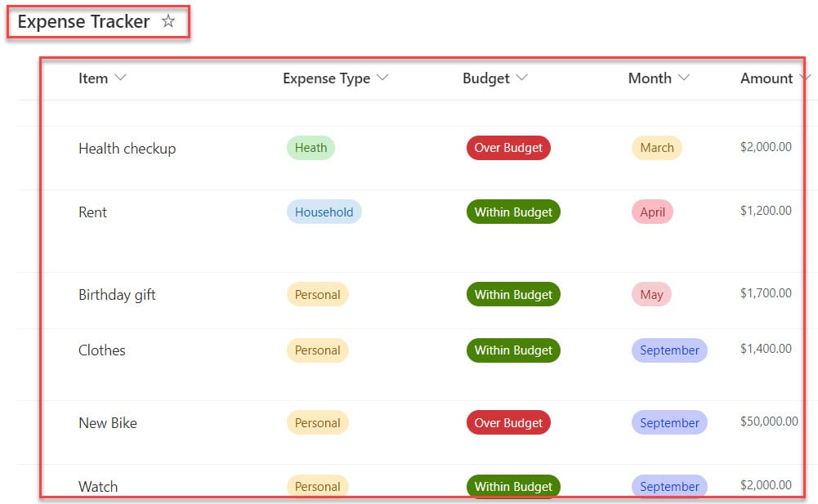Click Within Budget pill for Rent
Image resolution: width=818 pixels, height=504 pixels.
pyautogui.click(x=513, y=212)
